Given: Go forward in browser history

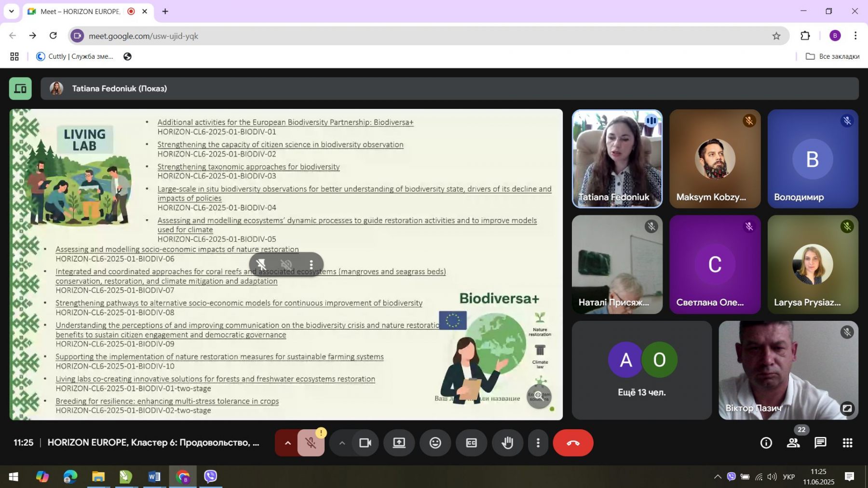Looking at the screenshot, I should (x=33, y=36).
